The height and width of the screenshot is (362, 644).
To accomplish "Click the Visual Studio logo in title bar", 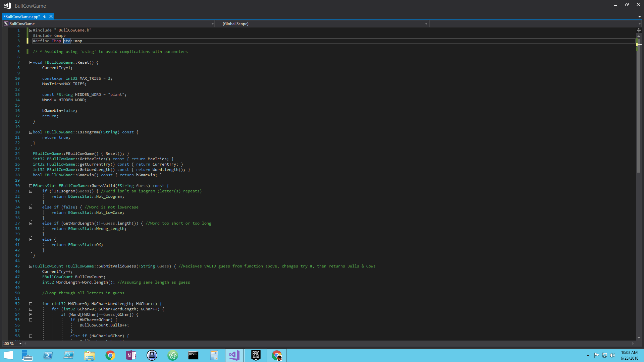I will (7, 6).
